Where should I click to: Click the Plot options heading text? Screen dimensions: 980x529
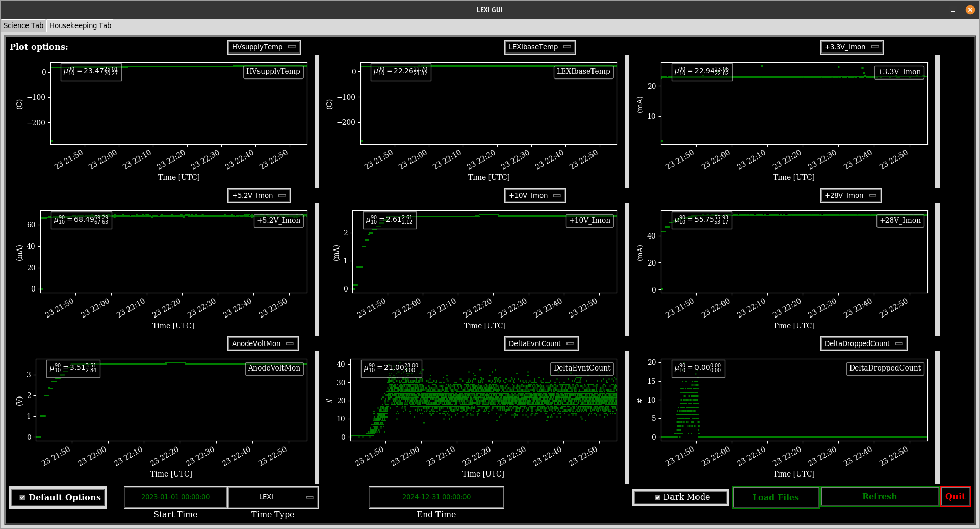click(39, 47)
